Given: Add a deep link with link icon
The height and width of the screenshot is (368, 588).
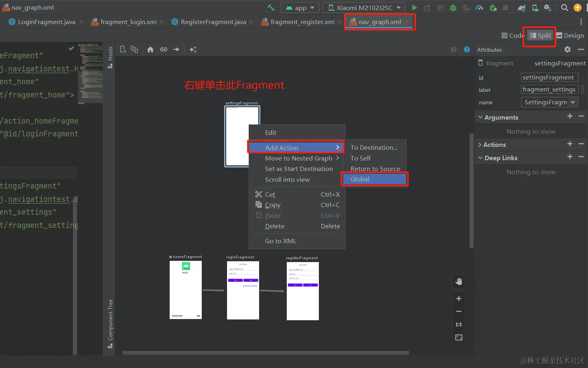Looking at the screenshot, I should tap(164, 49).
